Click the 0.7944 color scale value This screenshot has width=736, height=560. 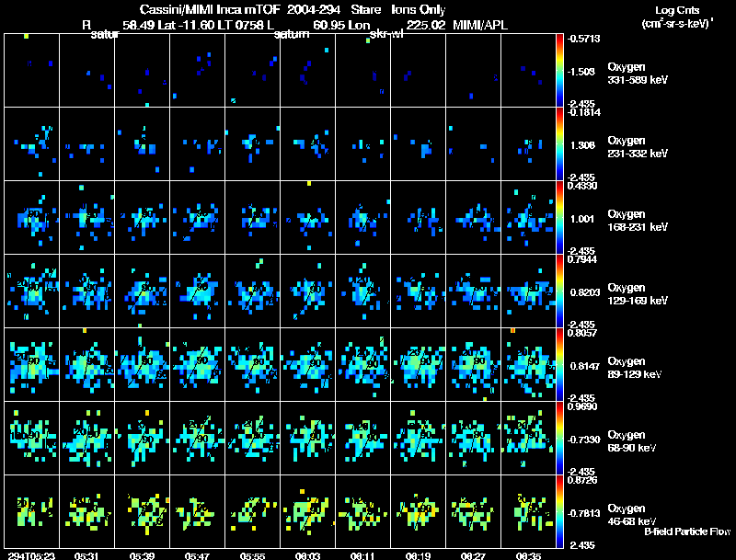(582, 259)
